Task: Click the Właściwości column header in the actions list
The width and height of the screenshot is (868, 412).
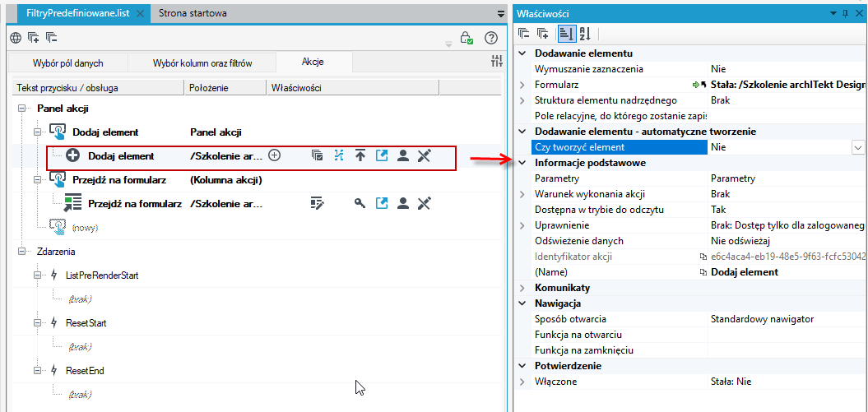Action: [353, 87]
